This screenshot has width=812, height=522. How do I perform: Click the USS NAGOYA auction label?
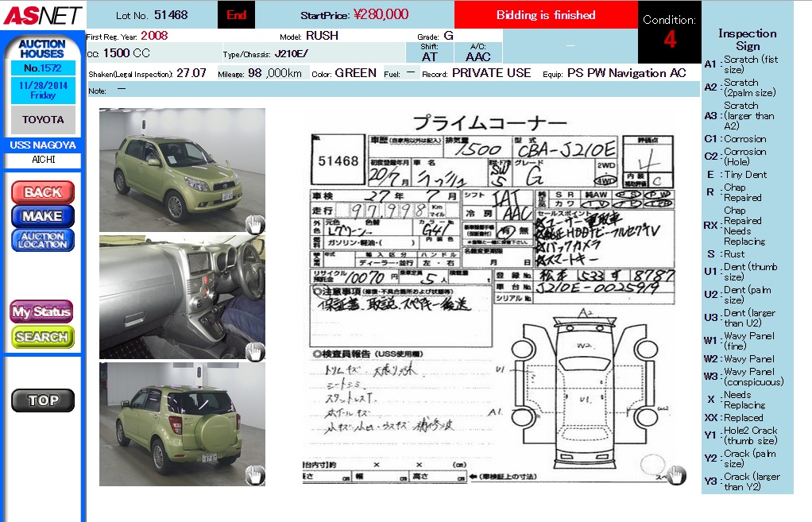coord(43,145)
